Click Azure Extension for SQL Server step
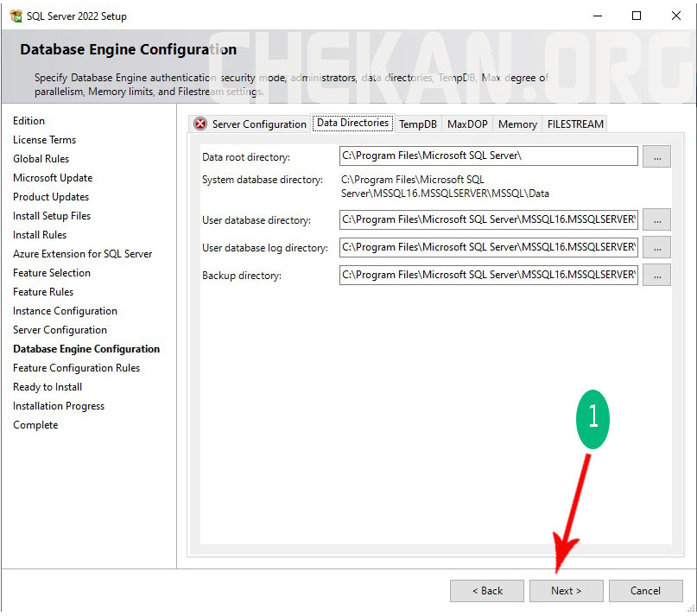697x616 pixels. pos(83,254)
